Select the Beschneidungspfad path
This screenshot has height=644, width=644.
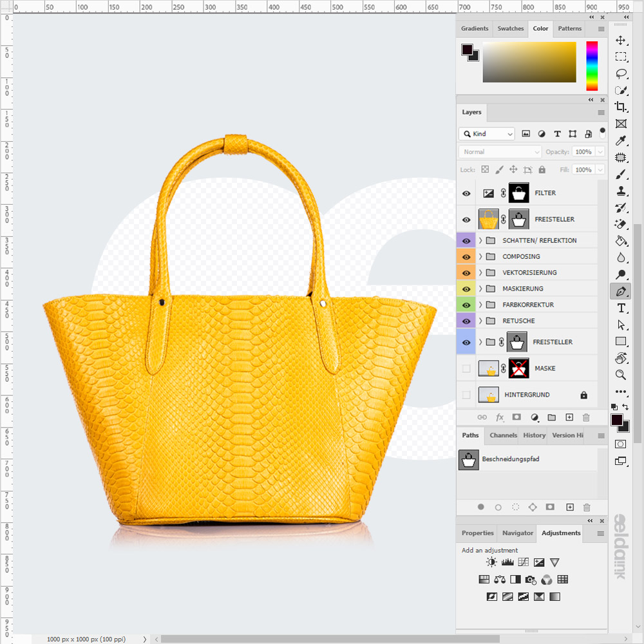coord(510,459)
